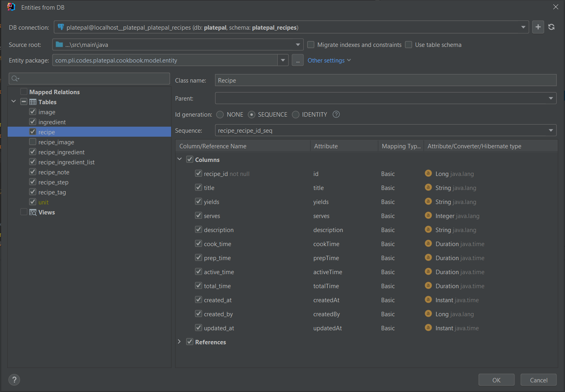Expand the References group
The width and height of the screenshot is (565, 392).
pyautogui.click(x=180, y=341)
